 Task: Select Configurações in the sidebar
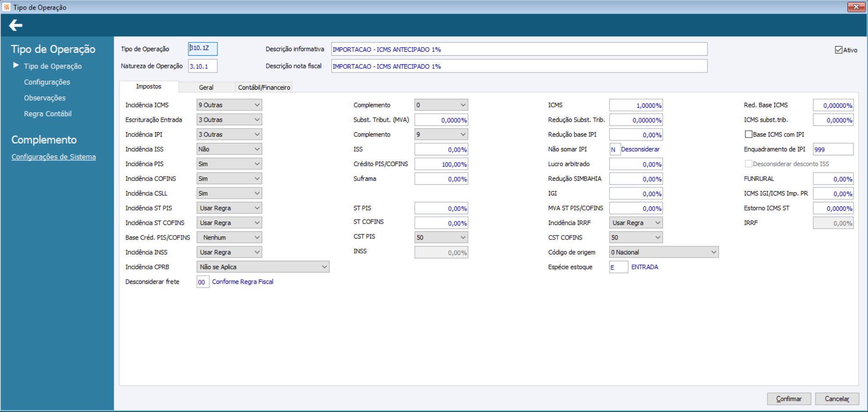click(x=47, y=82)
